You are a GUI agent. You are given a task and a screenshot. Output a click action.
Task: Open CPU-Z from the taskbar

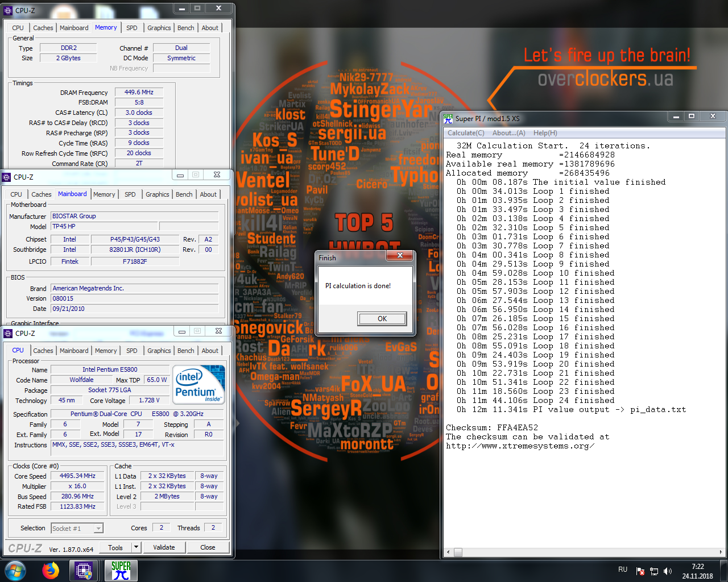click(84, 571)
